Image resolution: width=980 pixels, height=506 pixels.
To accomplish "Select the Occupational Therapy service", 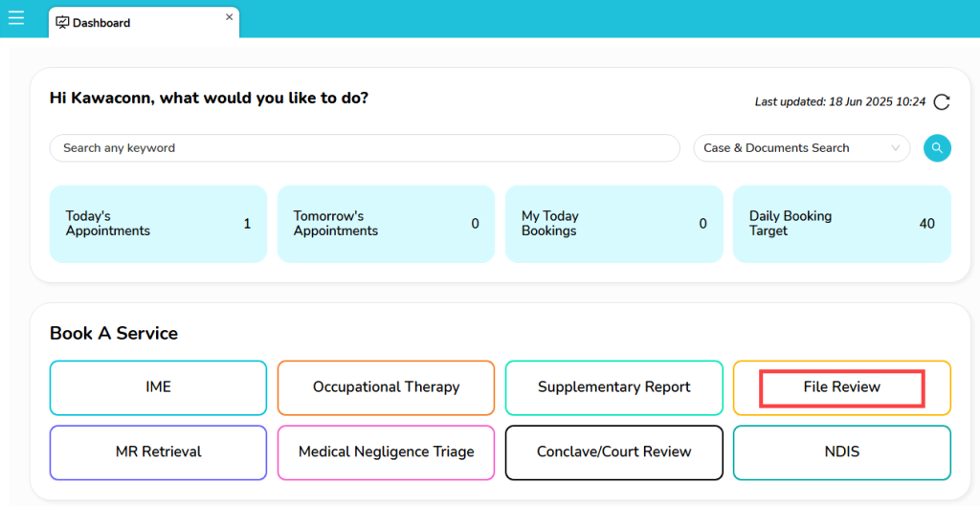I will [x=386, y=387].
